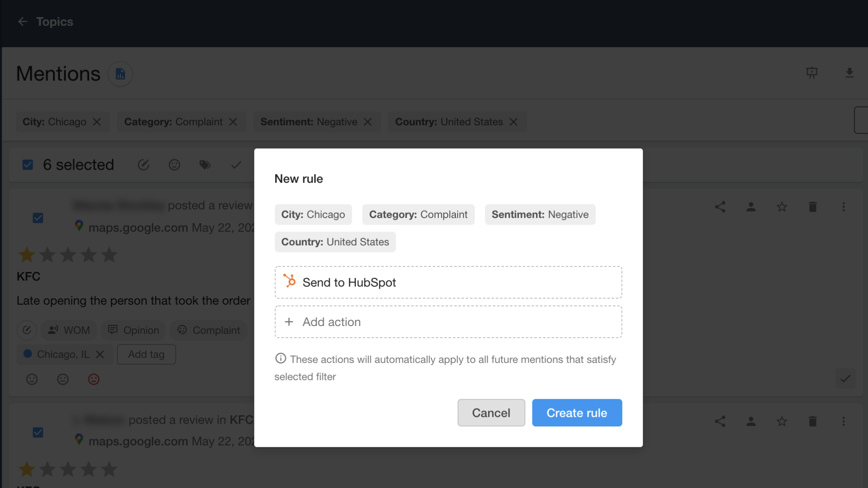The width and height of the screenshot is (868, 488).
Task: Remove the City: Chicago filter chip
Action: [x=97, y=122]
